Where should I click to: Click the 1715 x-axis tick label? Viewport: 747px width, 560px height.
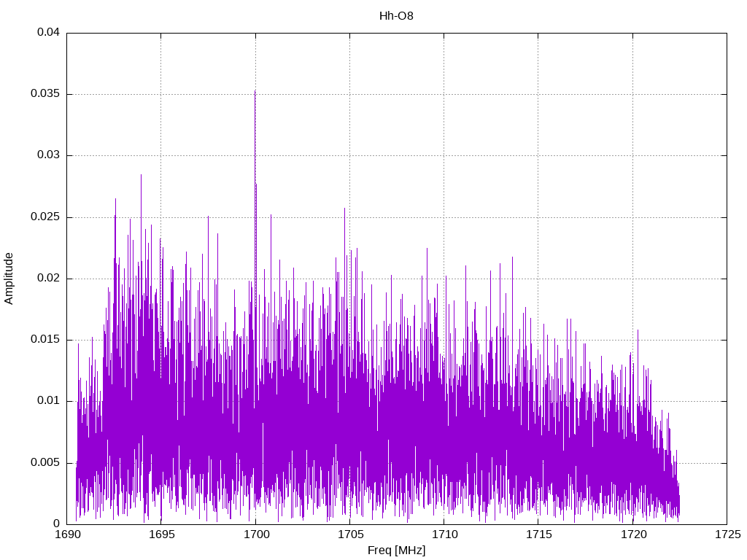click(538, 534)
